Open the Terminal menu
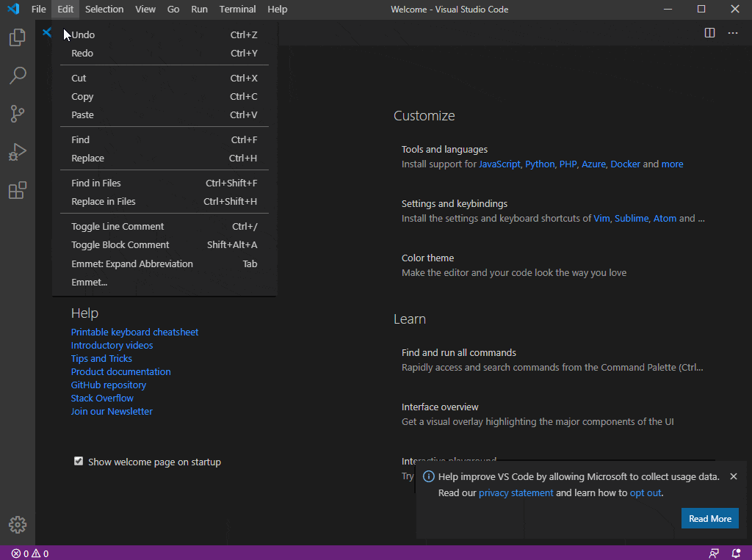 pyautogui.click(x=237, y=9)
